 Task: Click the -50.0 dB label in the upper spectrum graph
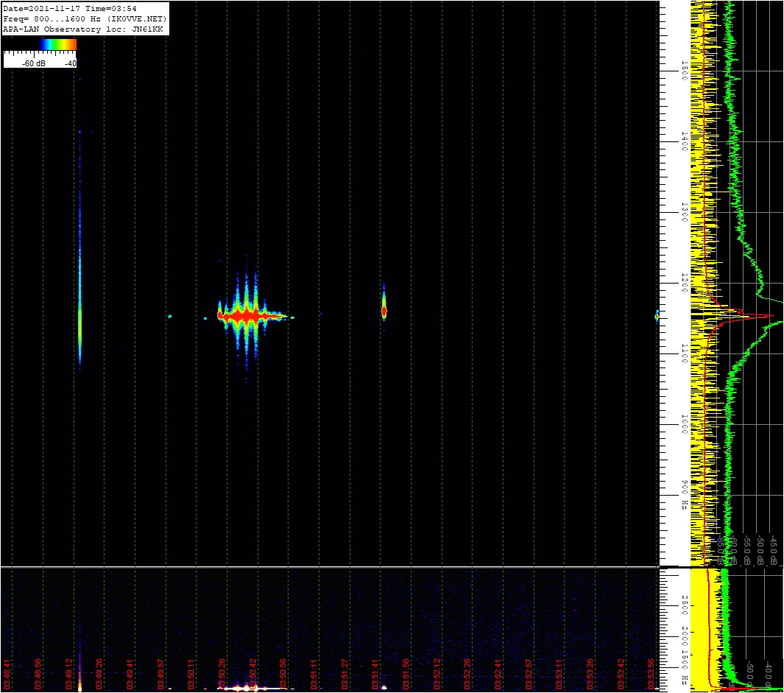tap(760, 551)
